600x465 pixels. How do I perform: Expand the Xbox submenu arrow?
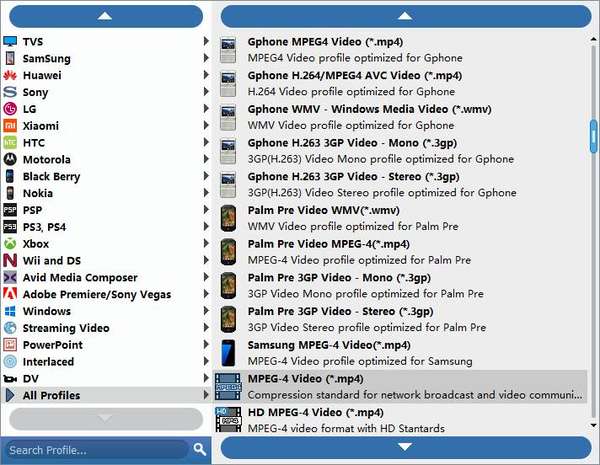point(206,243)
